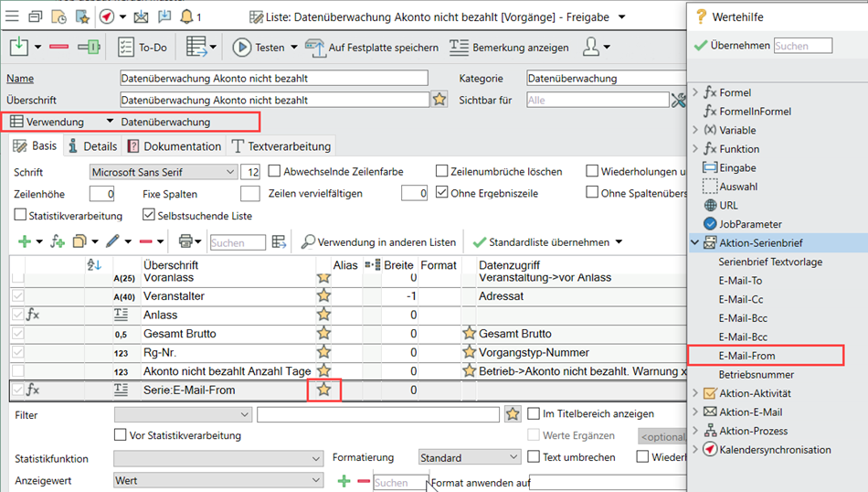Click the printer icon in list toolbar
This screenshot has height=492, width=868.
185,241
